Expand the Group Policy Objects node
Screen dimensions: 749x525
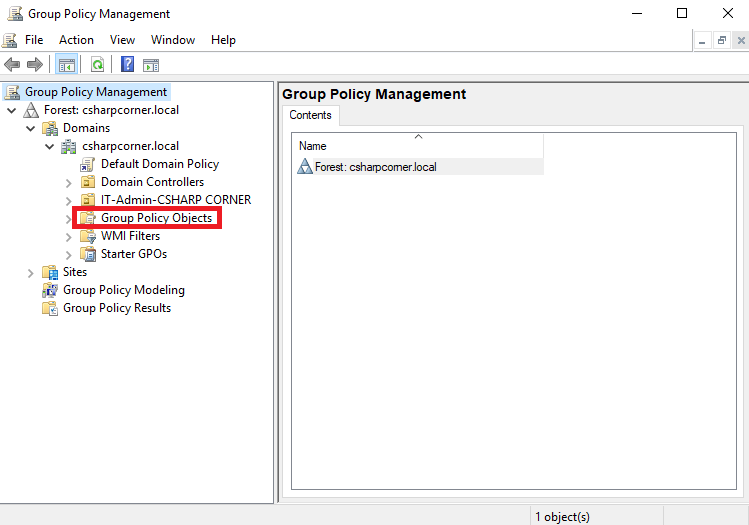point(68,219)
